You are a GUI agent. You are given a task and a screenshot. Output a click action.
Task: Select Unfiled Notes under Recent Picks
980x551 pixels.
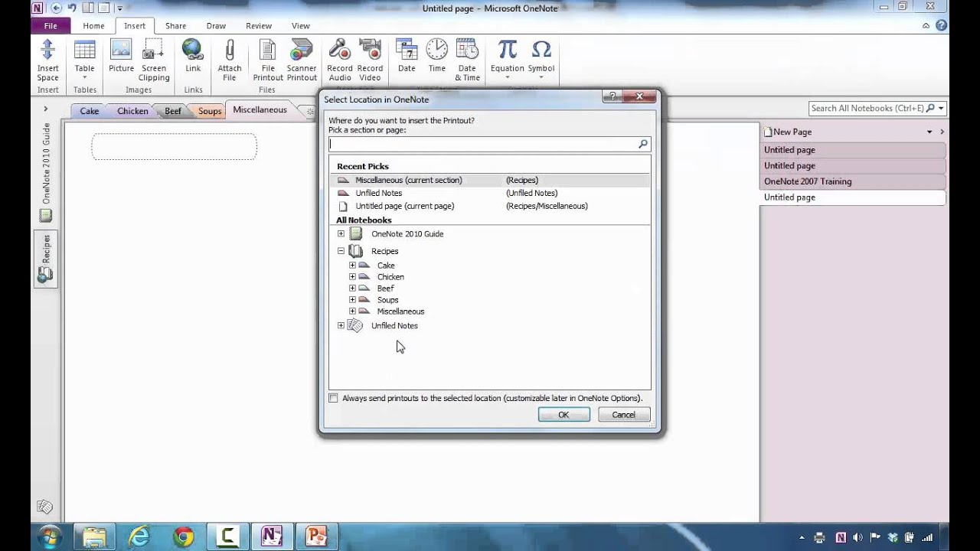(x=489, y=193)
